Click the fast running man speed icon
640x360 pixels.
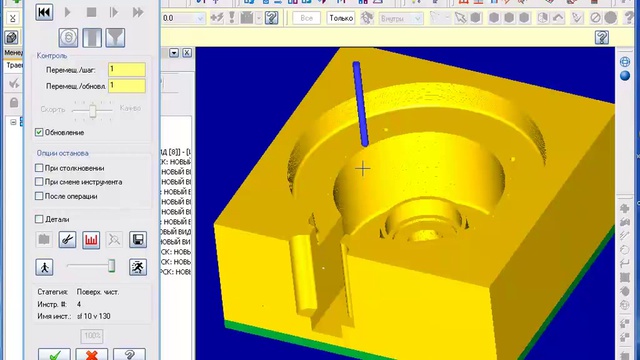coord(138,267)
